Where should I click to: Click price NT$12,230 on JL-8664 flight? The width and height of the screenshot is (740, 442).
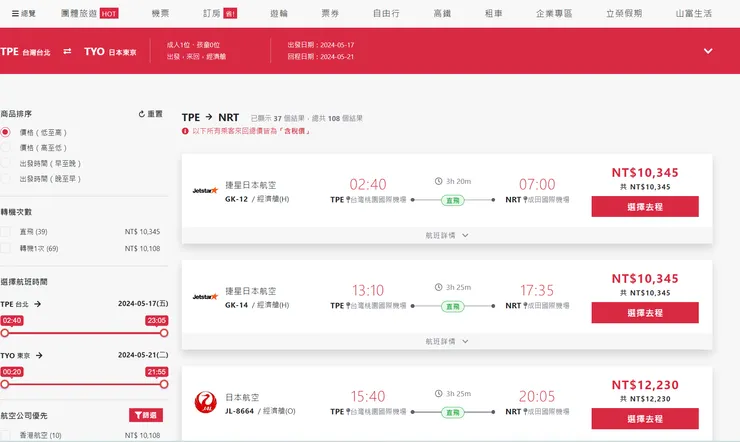645,385
